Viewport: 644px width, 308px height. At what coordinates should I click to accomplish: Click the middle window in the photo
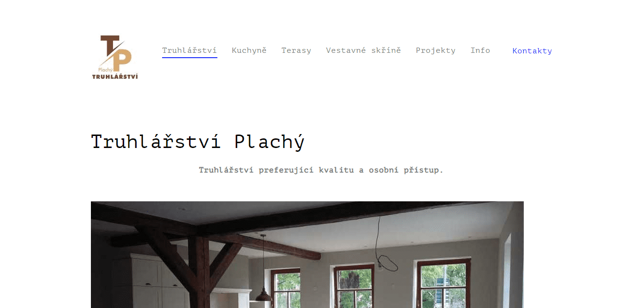[354, 285]
